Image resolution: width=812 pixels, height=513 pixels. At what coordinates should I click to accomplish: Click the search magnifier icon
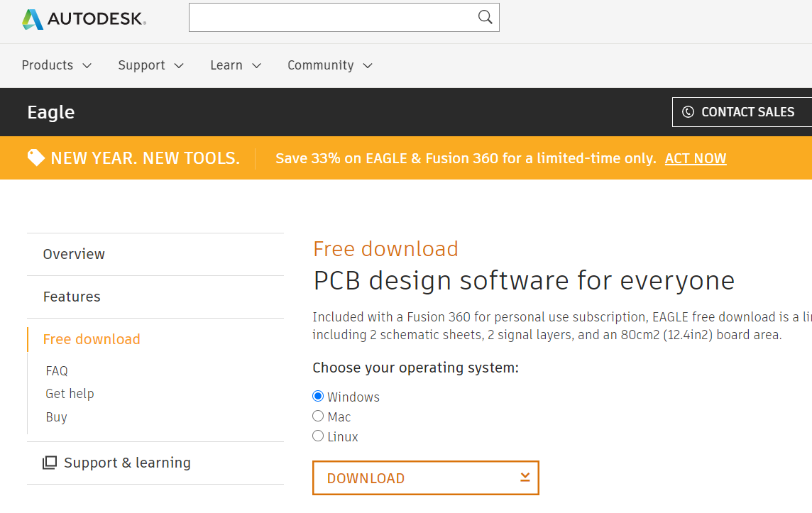click(x=485, y=17)
